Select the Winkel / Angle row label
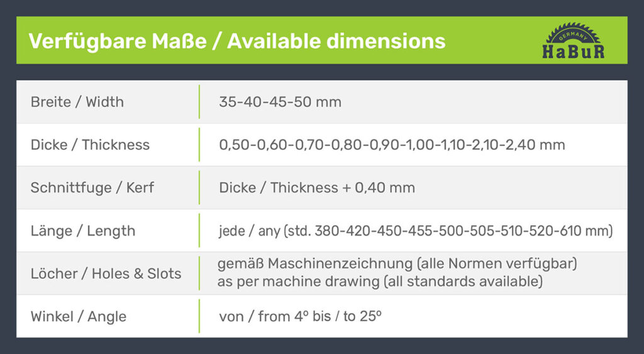644x354 pixels. pyautogui.click(x=78, y=316)
